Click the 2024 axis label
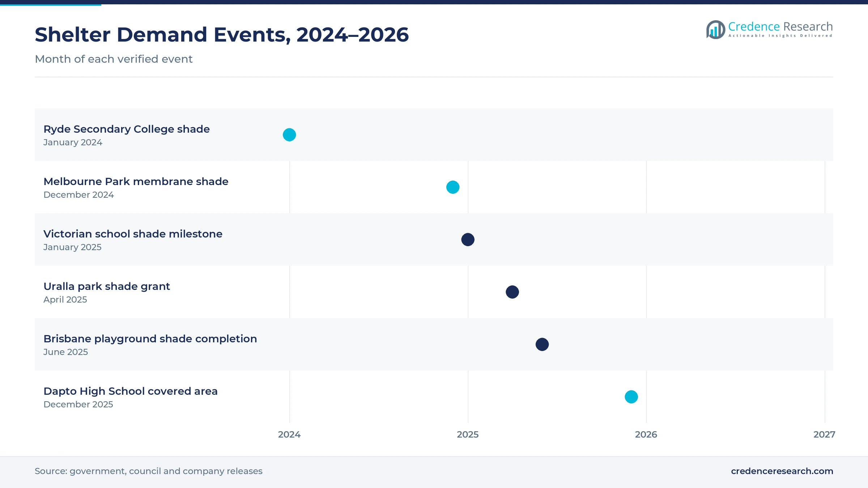The image size is (868, 488). (289, 435)
